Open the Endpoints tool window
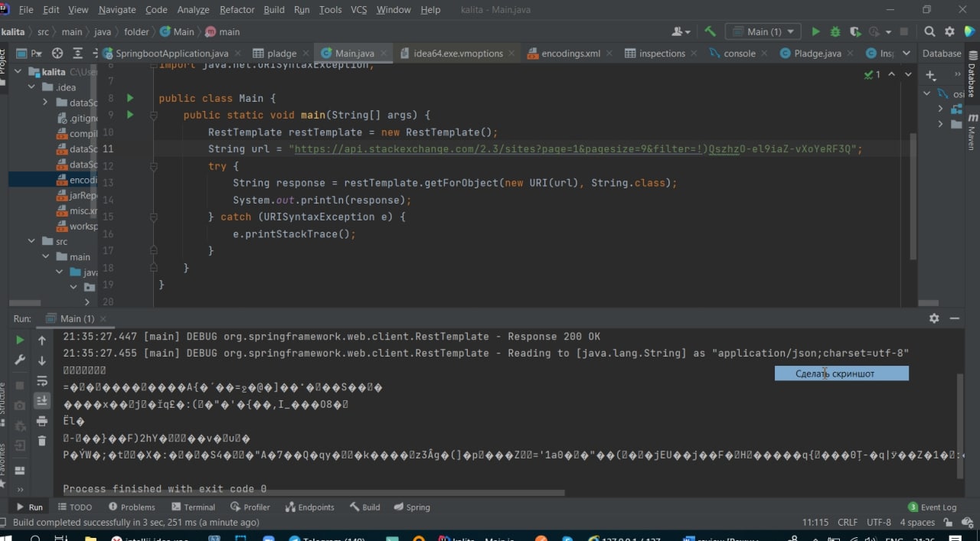The height and width of the screenshot is (541, 980). click(x=309, y=507)
